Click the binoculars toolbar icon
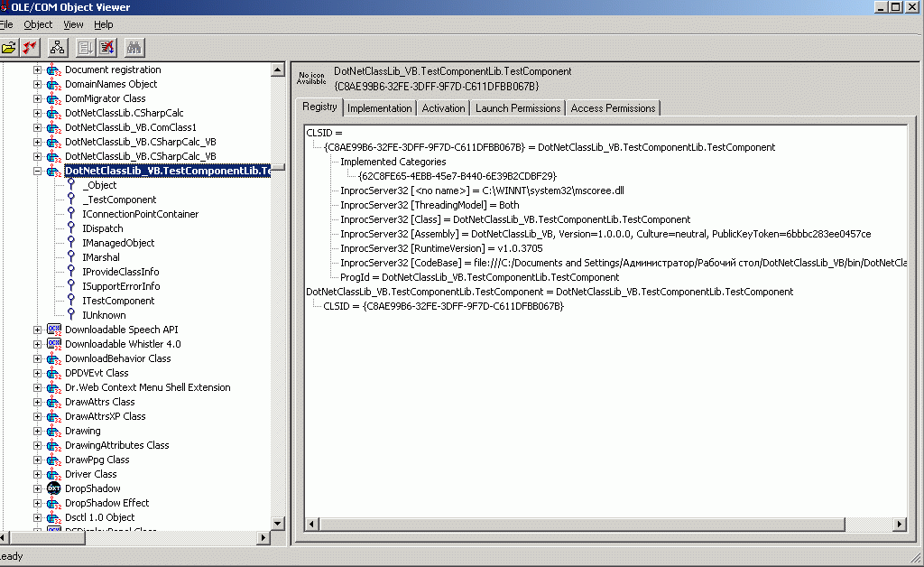Viewport: 924px width, 567px height. [x=134, y=48]
